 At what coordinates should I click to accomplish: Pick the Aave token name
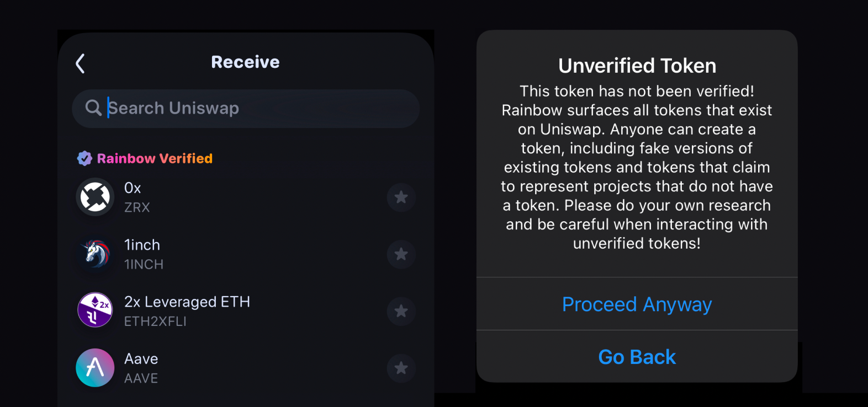click(141, 359)
